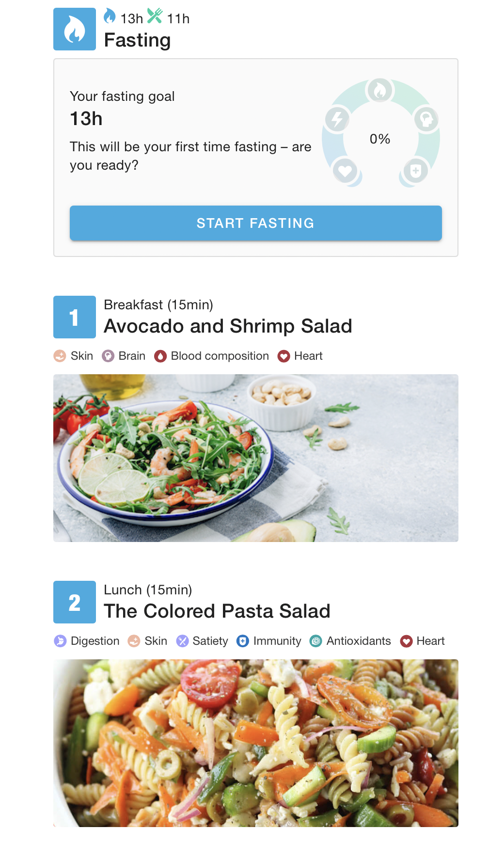504x861 pixels.
Task: Click the Digestion icon under Lunch
Action: pos(60,641)
